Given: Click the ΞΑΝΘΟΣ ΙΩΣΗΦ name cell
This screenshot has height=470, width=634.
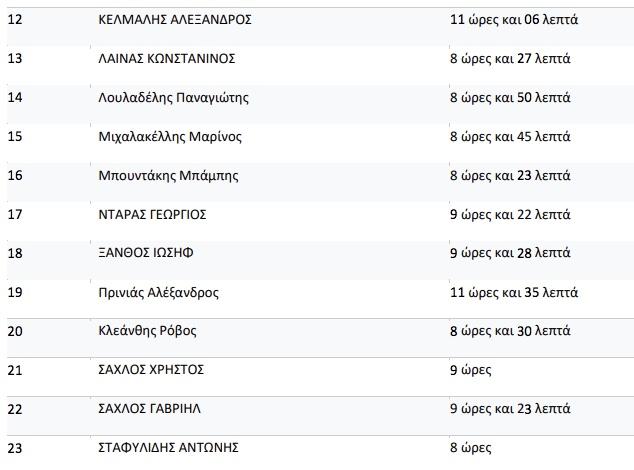Looking at the screenshot, I should coord(146,253).
